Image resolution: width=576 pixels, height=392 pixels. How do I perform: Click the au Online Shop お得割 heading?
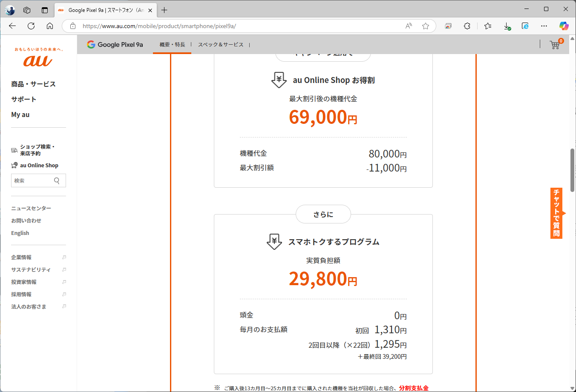(x=334, y=80)
